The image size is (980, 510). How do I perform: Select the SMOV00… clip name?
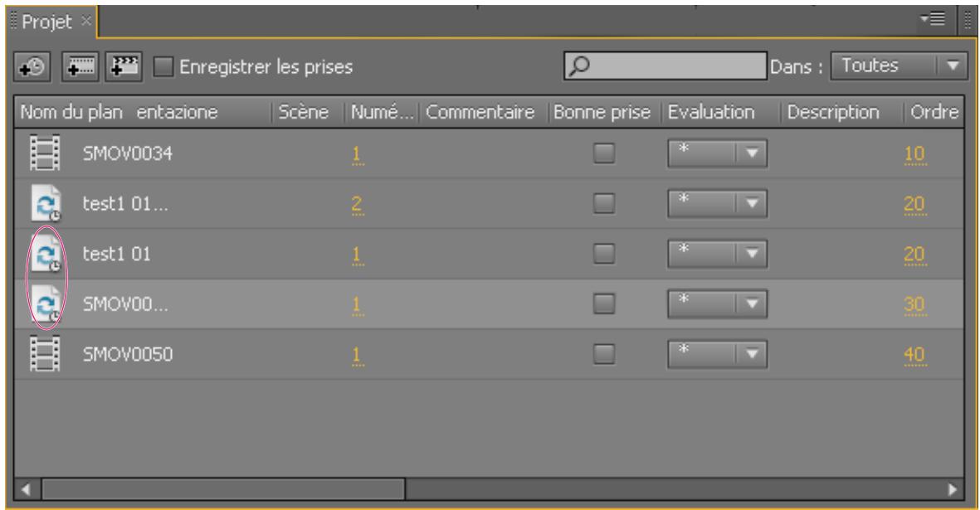[125, 304]
